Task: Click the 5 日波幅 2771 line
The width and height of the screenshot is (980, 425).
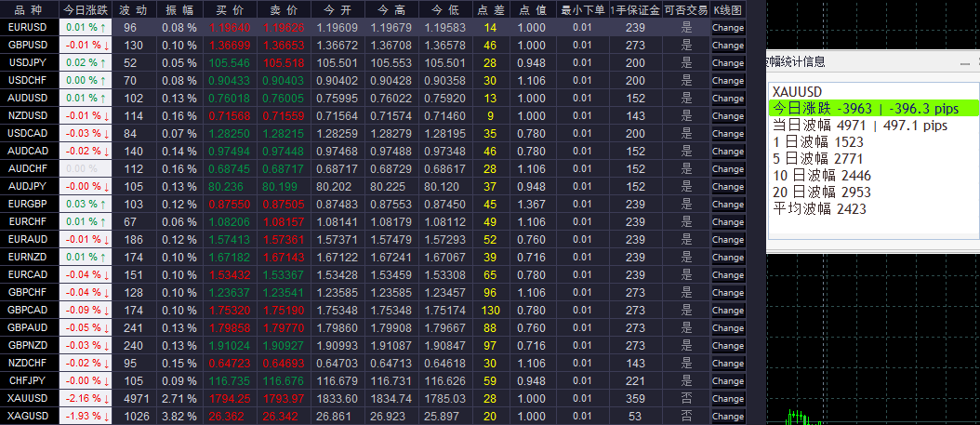Action: 817,159
